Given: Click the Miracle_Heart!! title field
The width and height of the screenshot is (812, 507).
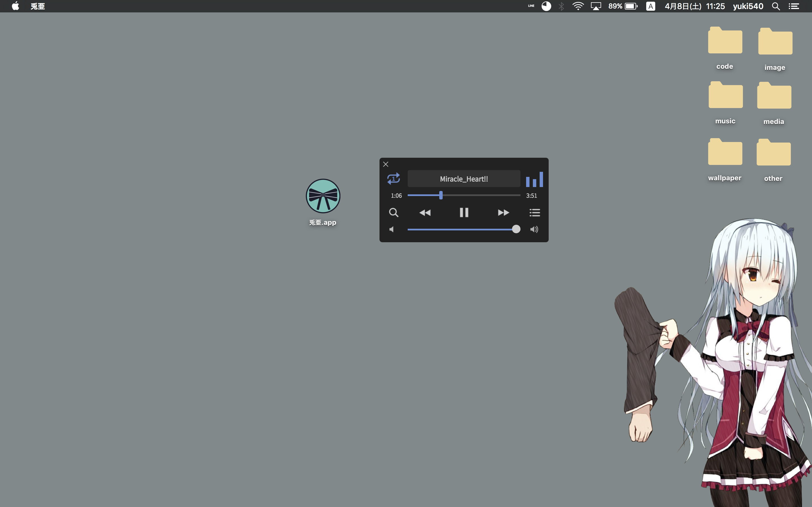Looking at the screenshot, I should pyautogui.click(x=464, y=179).
